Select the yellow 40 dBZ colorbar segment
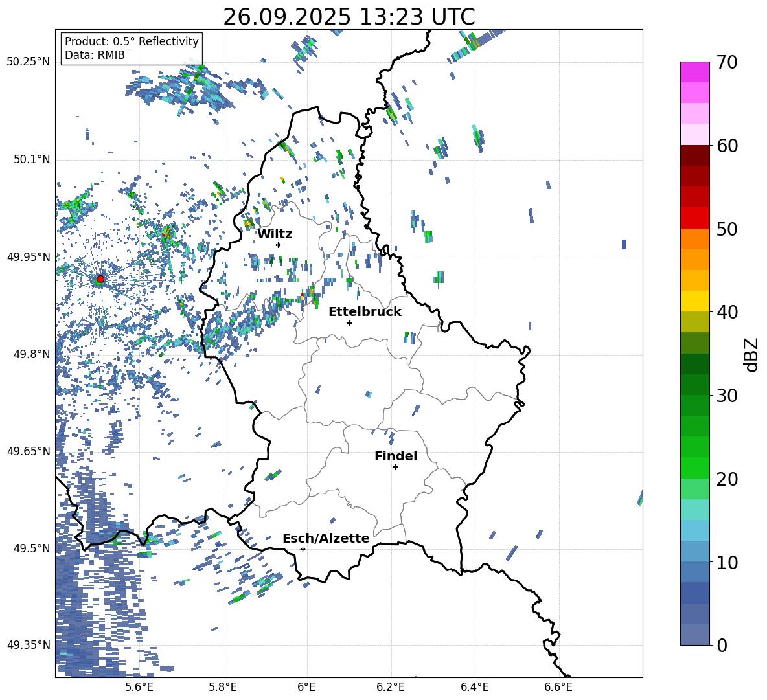Image resolution: width=767 pixels, height=700 pixels. tap(695, 301)
